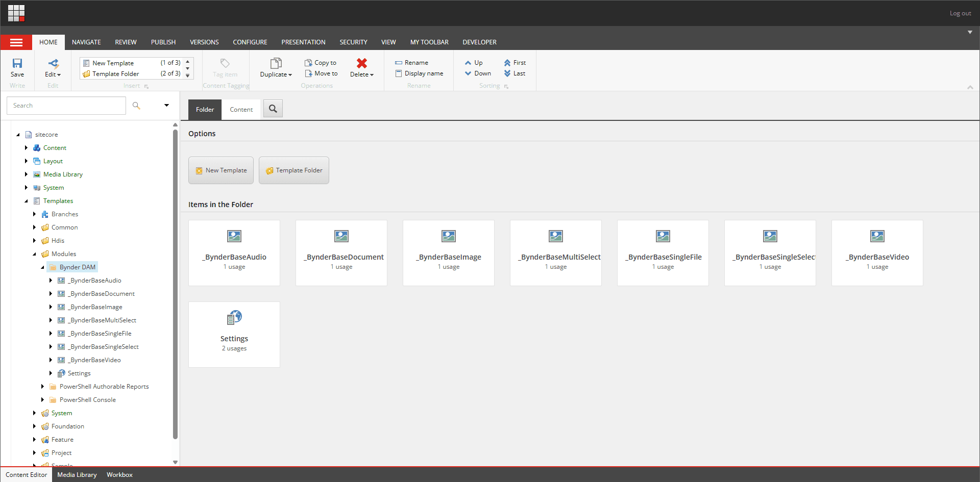Viewport: 980px width, 482px height.
Task: Collapse the ribbon with chevron
Action: pyautogui.click(x=970, y=87)
